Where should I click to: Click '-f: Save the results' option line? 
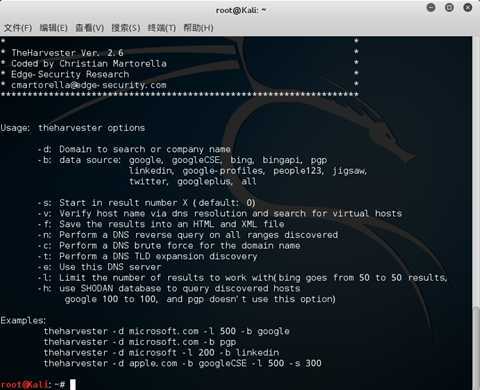click(x=161, y=224)
